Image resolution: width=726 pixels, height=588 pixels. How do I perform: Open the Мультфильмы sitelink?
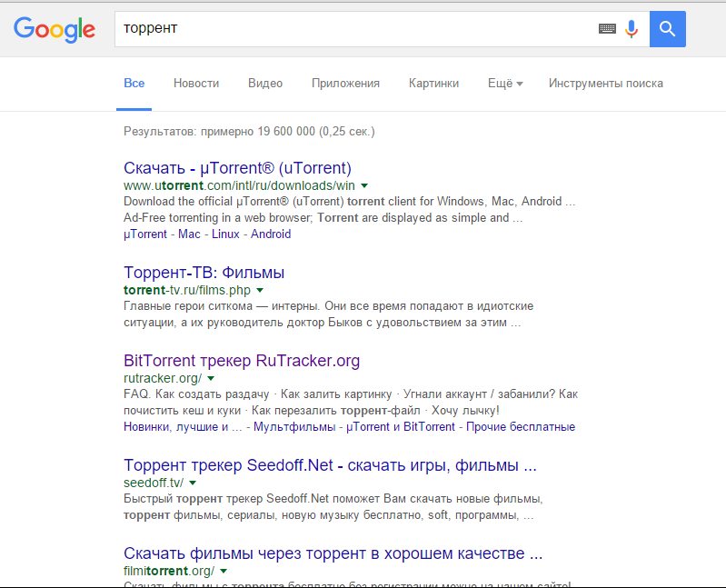pyautogui.click(x=294, y=427)
